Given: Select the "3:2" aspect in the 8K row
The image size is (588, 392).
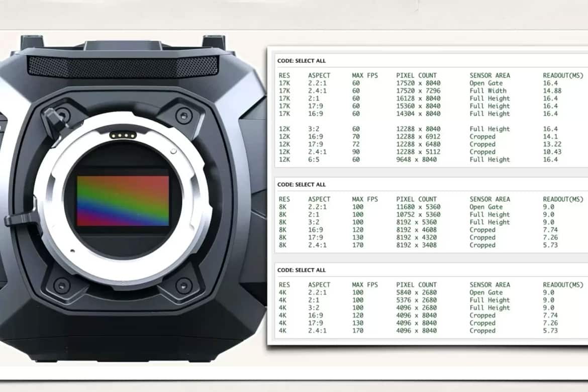Looking at the screenshot, I should tap(314, 222).
